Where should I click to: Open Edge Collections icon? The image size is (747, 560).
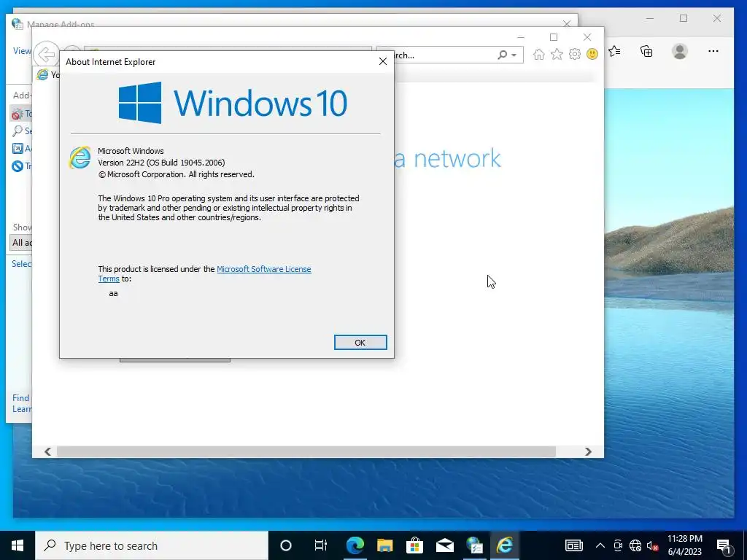pos(646,51)
